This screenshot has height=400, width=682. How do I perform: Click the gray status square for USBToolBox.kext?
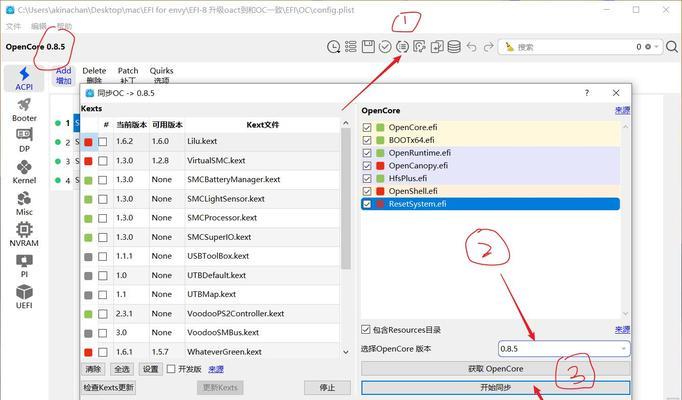coord(88,257)
